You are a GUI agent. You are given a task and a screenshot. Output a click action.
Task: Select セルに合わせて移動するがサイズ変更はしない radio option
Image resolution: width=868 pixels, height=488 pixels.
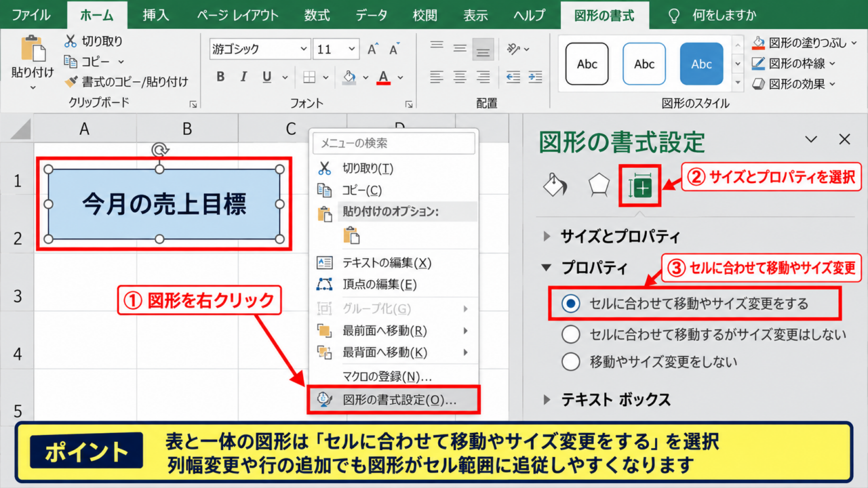coord(571,334)
